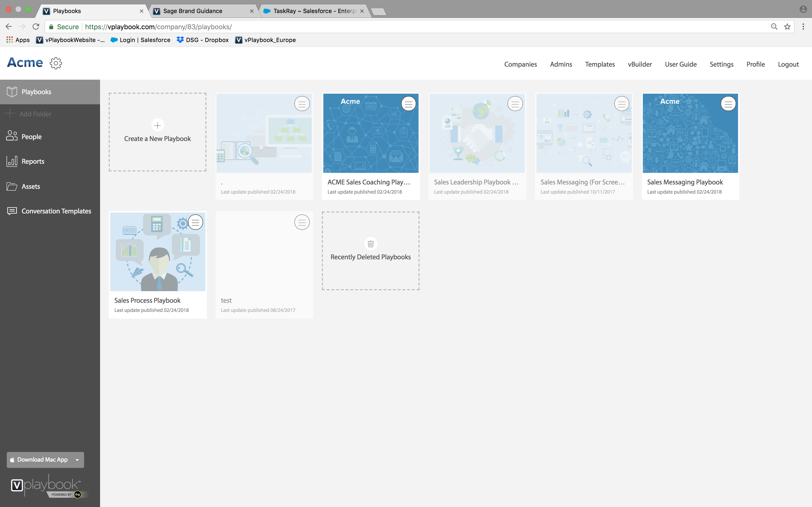Screen dimensions: 812x507
Task: Open menu on Sales Messaging Playbook card
Action: click(728, 104)
